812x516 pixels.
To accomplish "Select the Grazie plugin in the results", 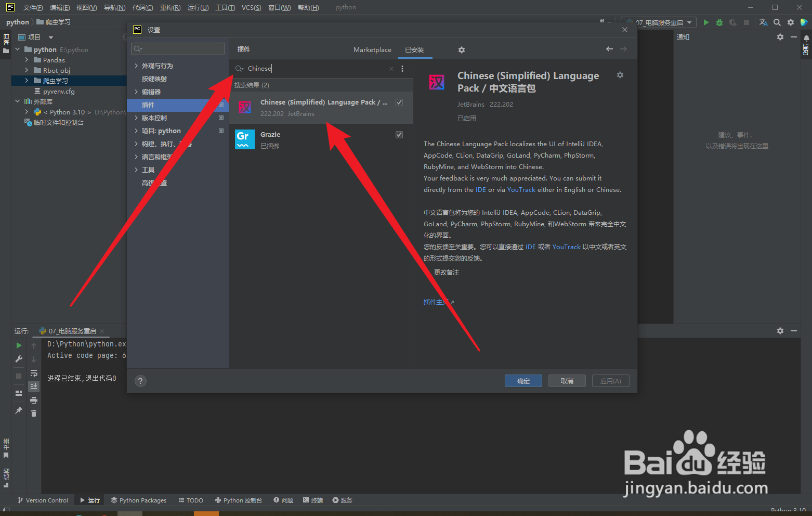I will click(x=321, y=140).
